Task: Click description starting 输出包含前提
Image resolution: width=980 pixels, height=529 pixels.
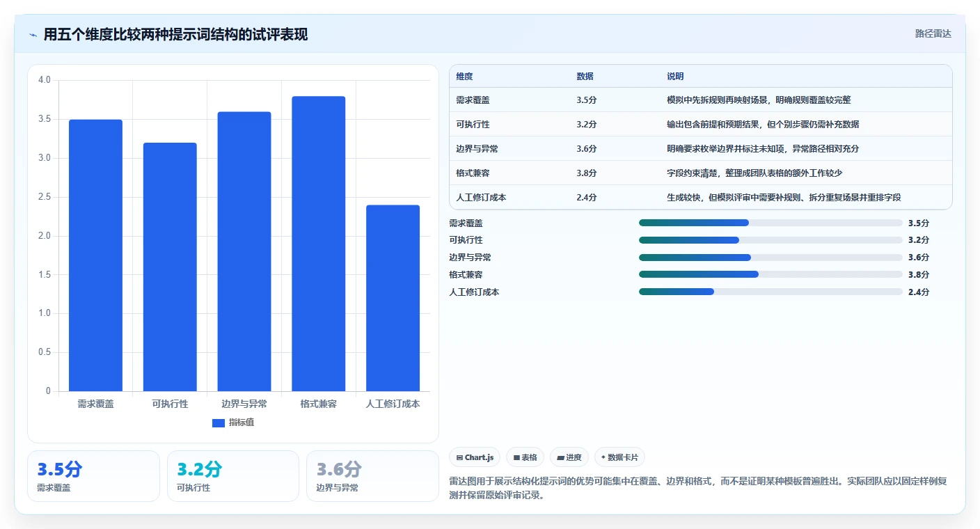Action: tap(763, 124)
